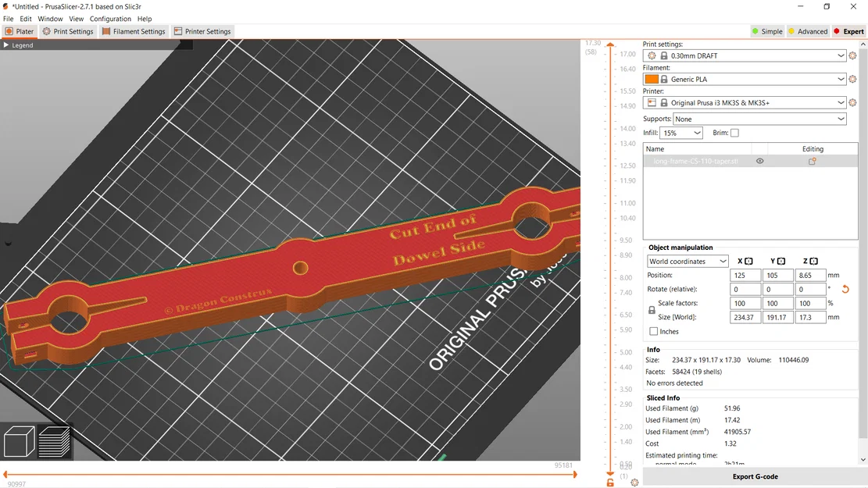Image resolution: width=868 pixels, height=488 pixels.
Task: Click the Y axis mirror icon
Action: pos(781,261)
